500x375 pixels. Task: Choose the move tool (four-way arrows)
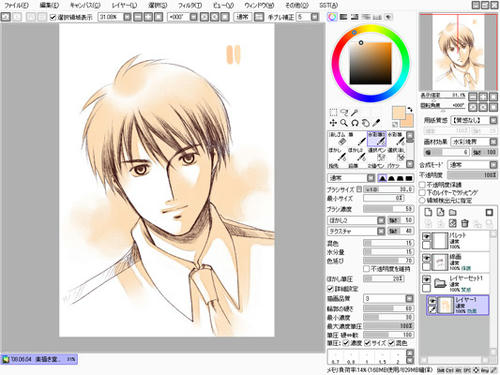pos(333,123)
